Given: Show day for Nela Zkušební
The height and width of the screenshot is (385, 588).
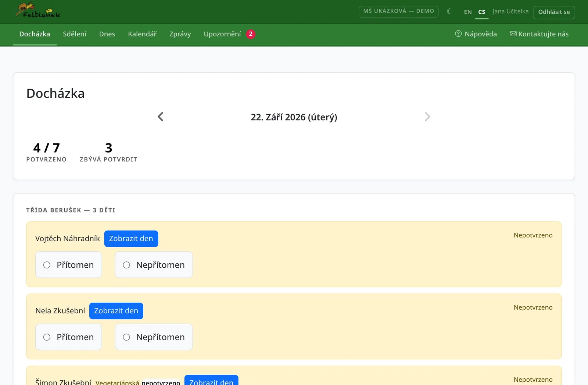Looking at the screenshot, I should [x=116, y=311].
